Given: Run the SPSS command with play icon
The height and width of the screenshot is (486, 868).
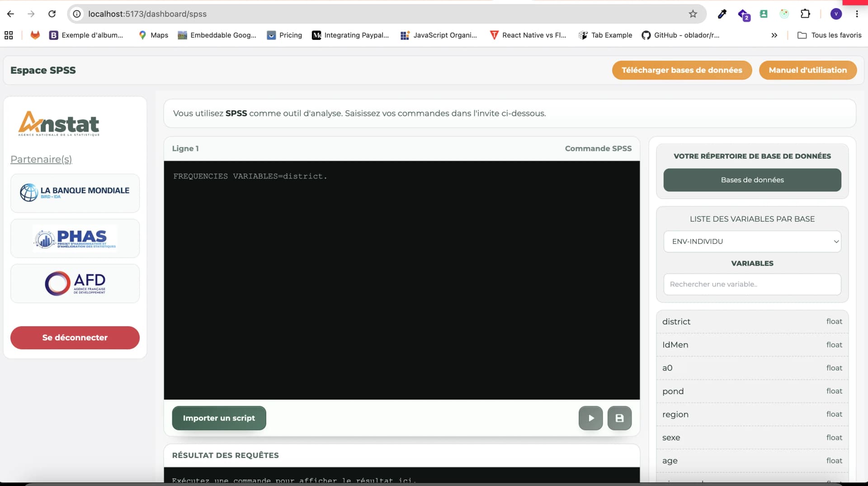Looking at the screenshot, I should click(x=590, y=418).
